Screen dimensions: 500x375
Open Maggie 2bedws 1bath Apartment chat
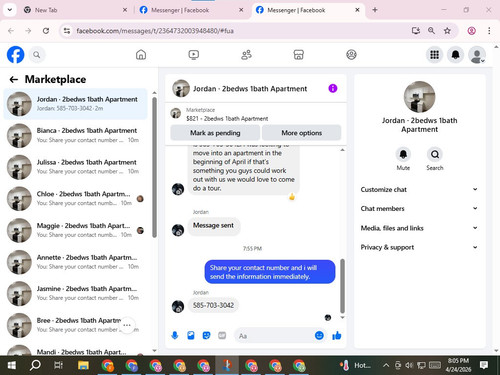tap(75, 230)
